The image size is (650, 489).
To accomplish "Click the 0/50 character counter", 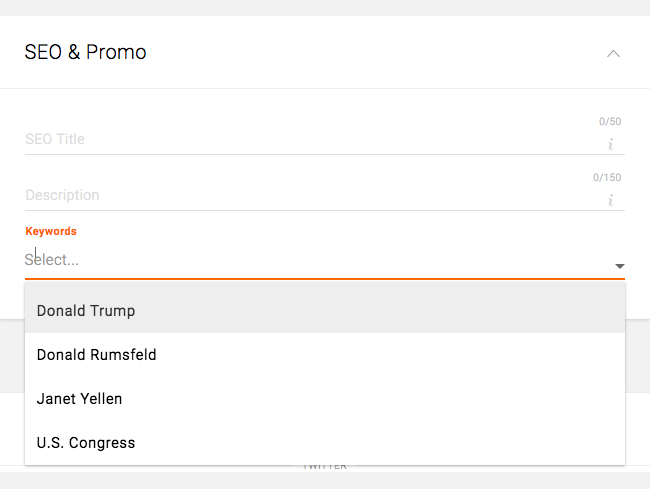I will [610, 122].
